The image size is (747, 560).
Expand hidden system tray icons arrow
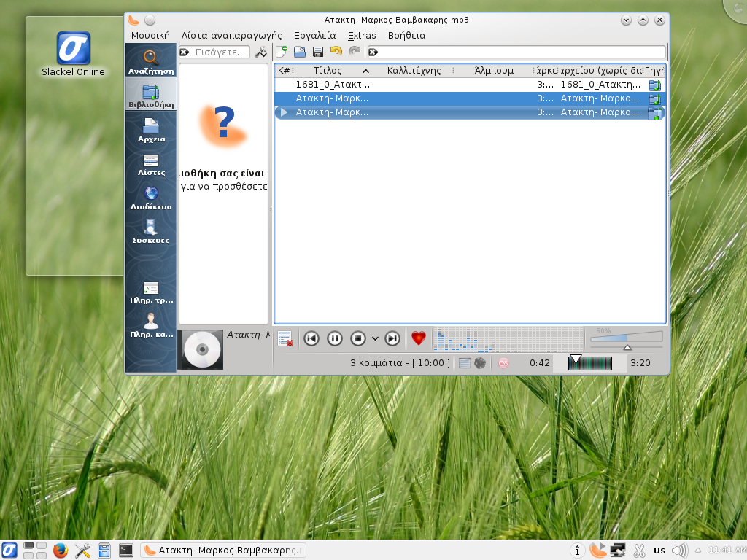(698, 551)
